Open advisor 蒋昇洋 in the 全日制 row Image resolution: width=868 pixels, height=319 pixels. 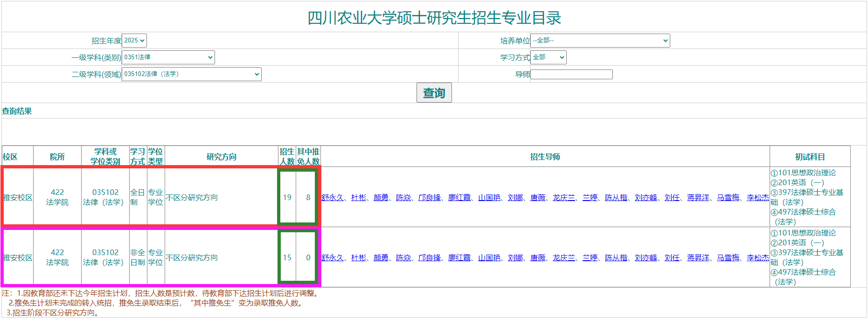(698, 198)
